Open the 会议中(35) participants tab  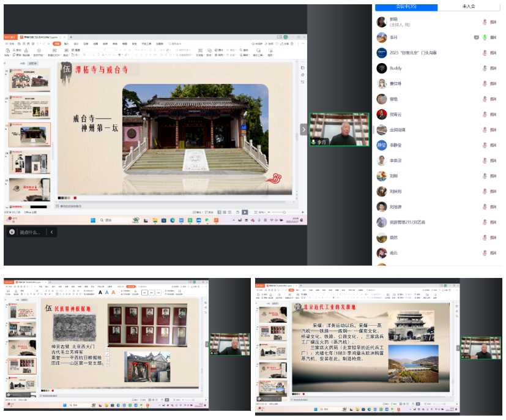point(406,7)
